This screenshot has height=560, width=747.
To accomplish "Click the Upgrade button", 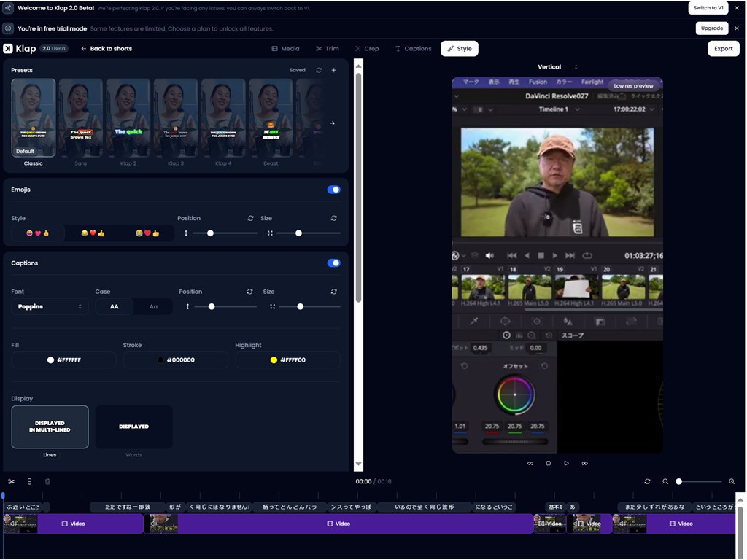I will coord(712,28).
